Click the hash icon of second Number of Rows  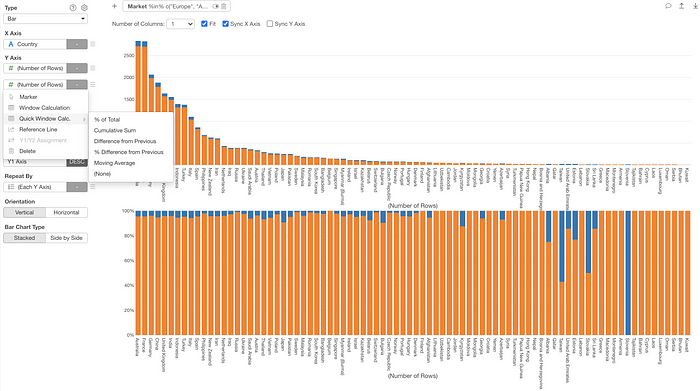point(11,85)
